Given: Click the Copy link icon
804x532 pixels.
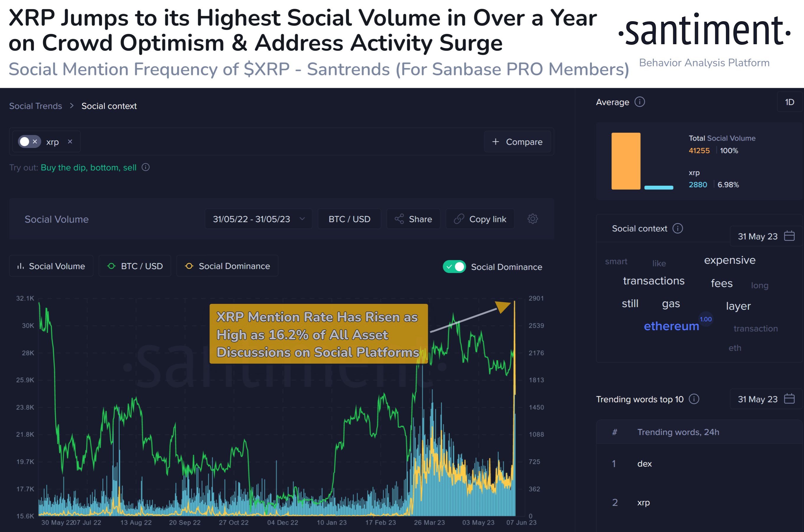Looking at the screenshot, I should click(460, 219).
